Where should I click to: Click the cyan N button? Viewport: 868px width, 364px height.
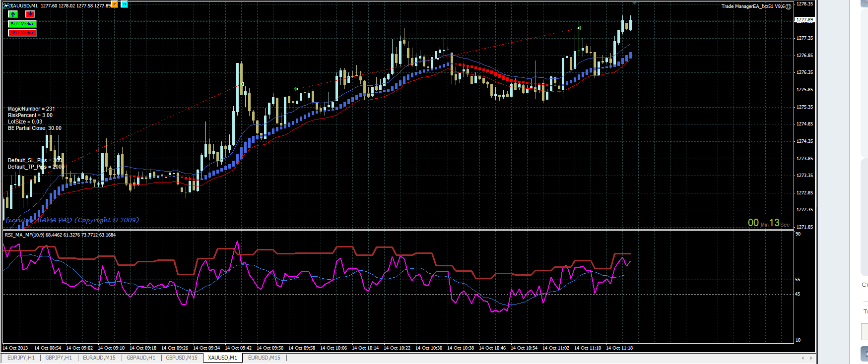pos(124,4)
